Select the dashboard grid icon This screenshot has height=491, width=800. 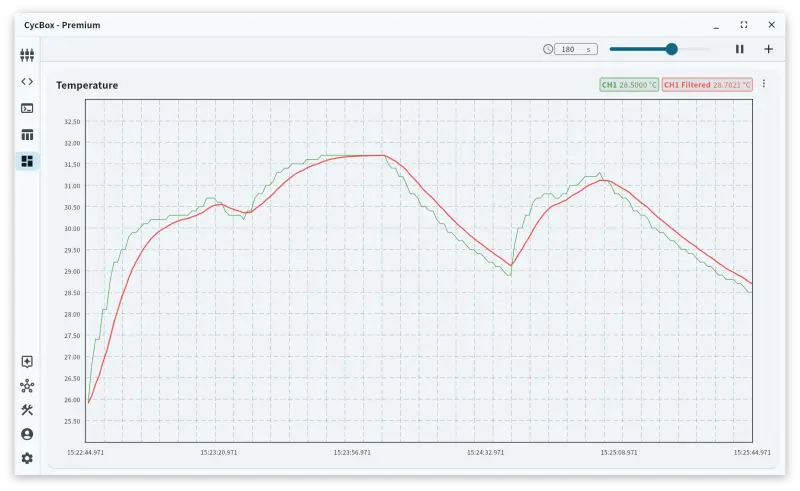[x=27, y=161]
